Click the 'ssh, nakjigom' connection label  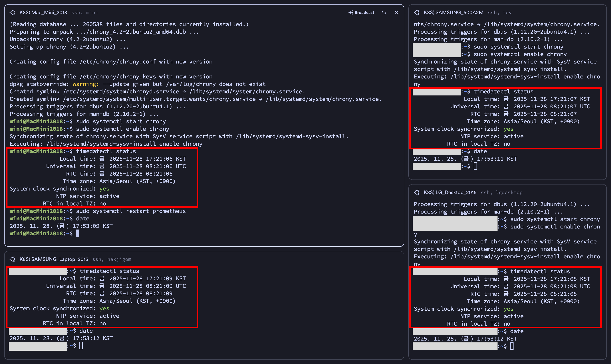(112, 259)
